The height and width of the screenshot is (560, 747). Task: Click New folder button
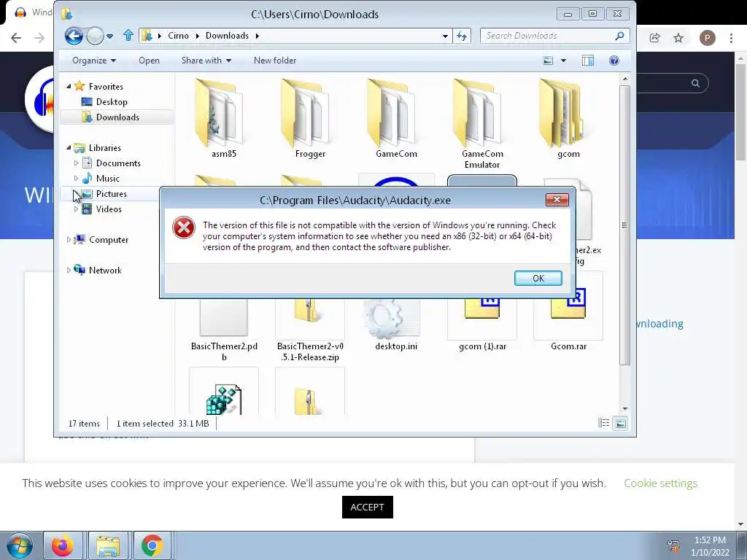[x=275, y=61]
